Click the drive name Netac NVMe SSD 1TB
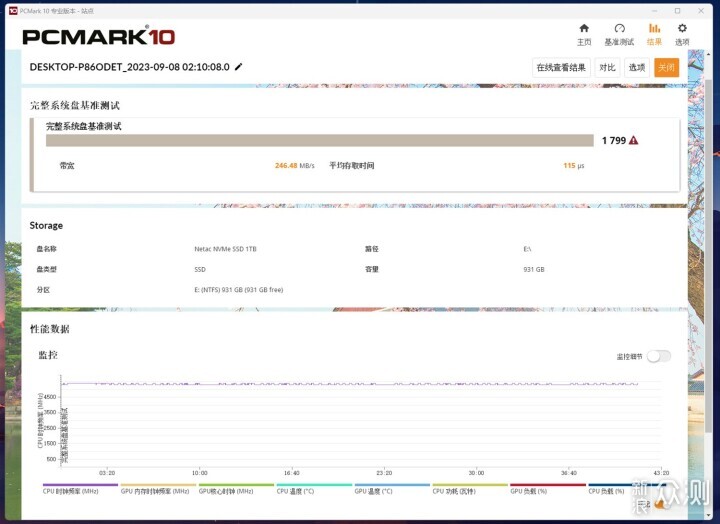 pos(225,249)
